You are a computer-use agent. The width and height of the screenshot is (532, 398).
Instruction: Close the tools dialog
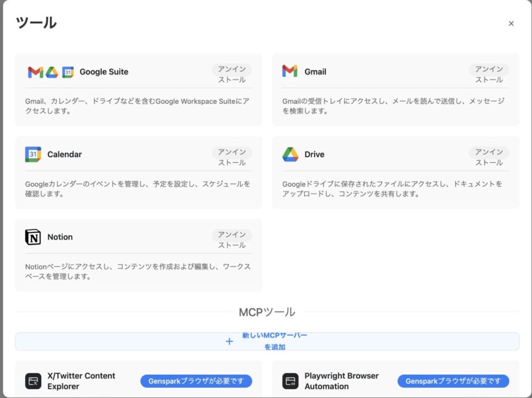pyautogui.click(x=511, y=23)
